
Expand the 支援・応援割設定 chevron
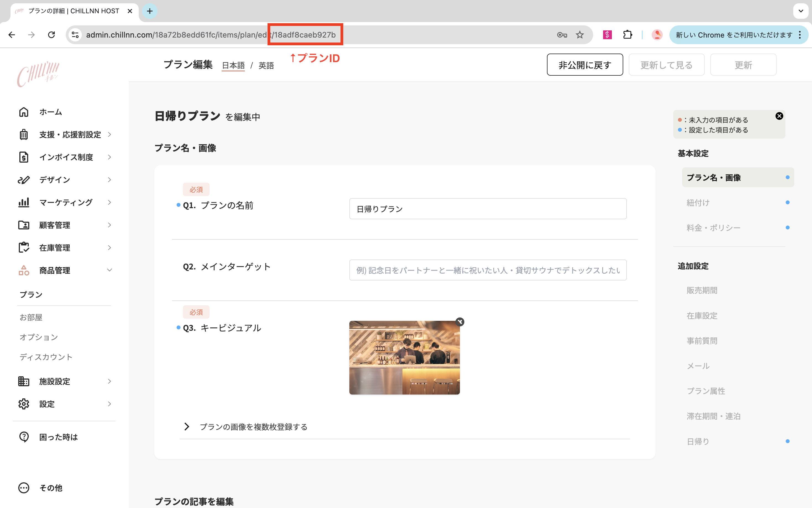point(109,134)
